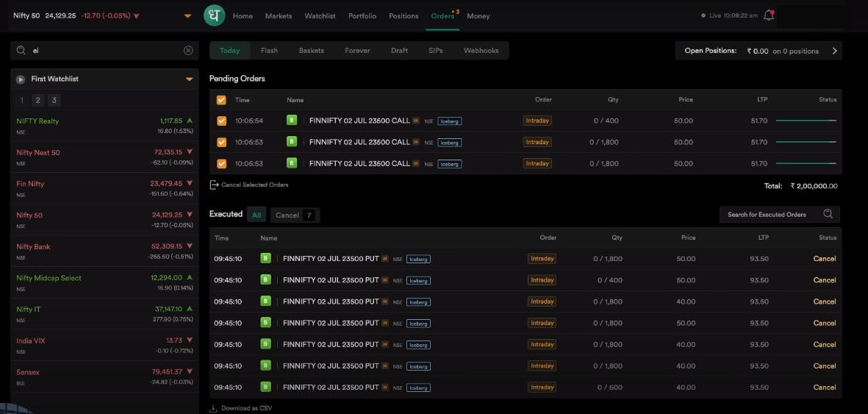
Task: Click the Cancel Selected Orders icon
Action: tap(214, 185)
